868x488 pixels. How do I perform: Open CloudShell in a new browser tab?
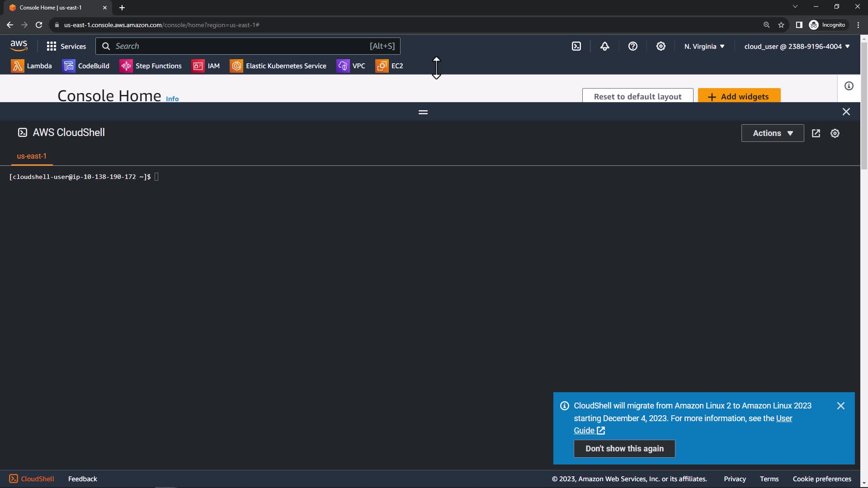(816, 133)
